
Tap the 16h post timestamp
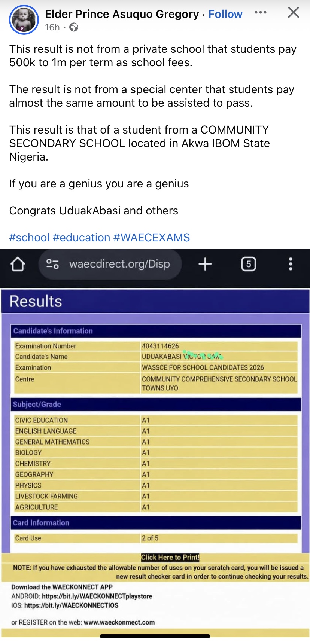[x=52, y=27]
